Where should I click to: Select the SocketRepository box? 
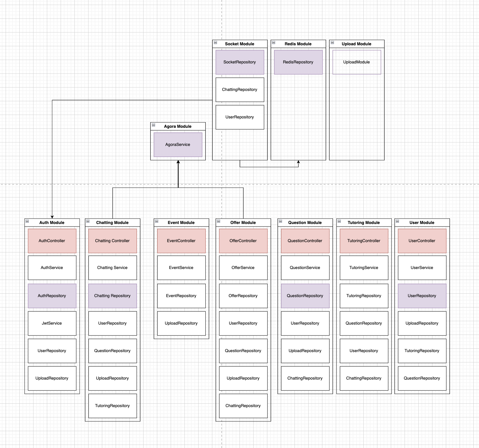coord(240,62)
